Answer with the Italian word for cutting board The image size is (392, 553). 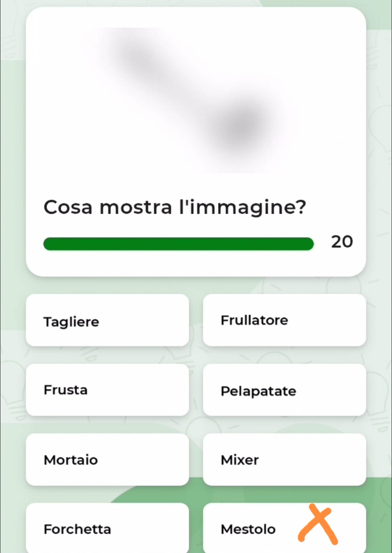point(107,320)
